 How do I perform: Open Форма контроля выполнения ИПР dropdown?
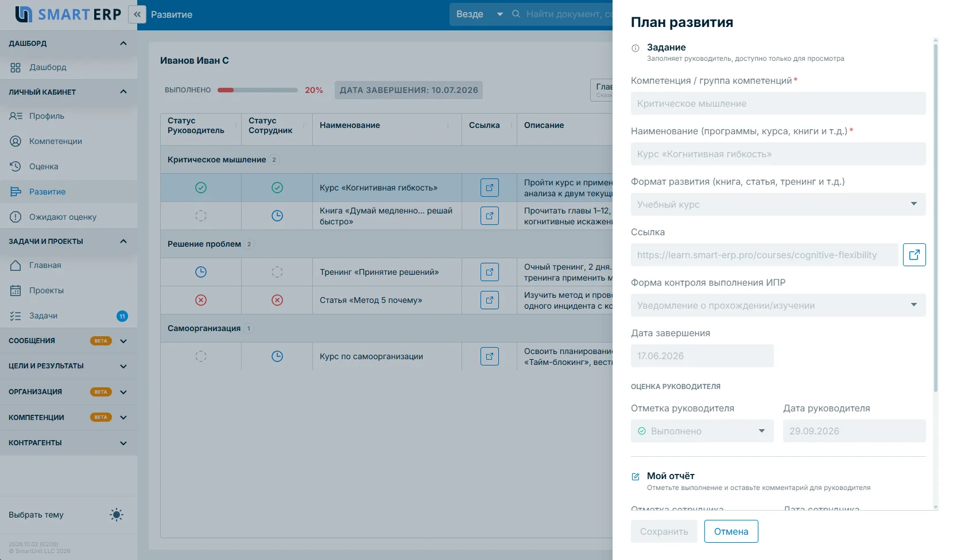(x=778, y=305)
